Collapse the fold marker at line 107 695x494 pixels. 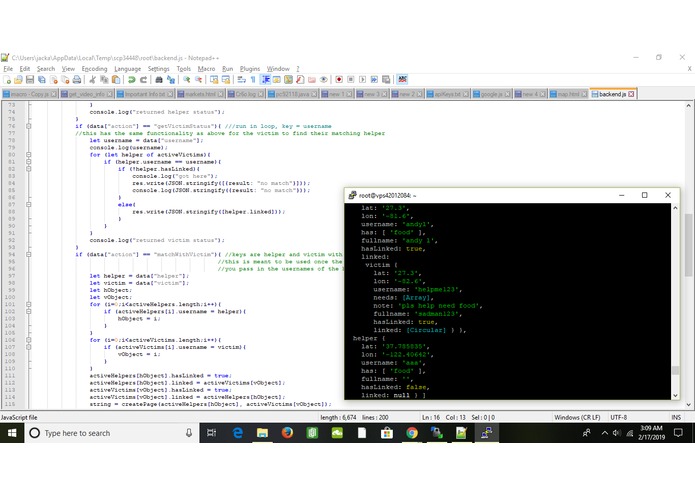[28, 347]
